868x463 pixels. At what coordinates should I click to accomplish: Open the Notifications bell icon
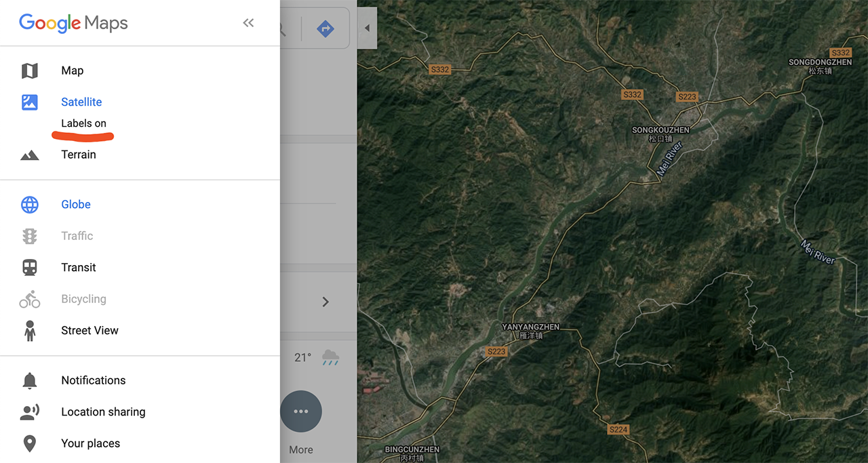coord(30,380)
